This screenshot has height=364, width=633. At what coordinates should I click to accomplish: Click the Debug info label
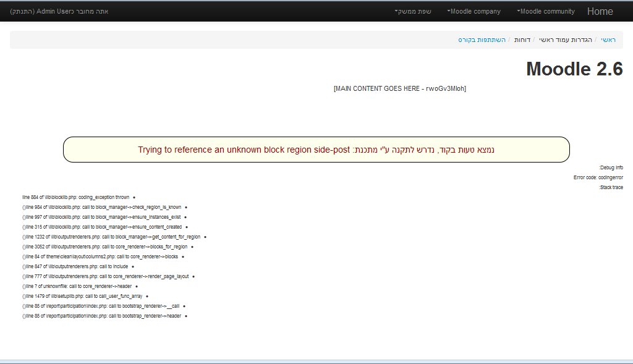[611, 167]
